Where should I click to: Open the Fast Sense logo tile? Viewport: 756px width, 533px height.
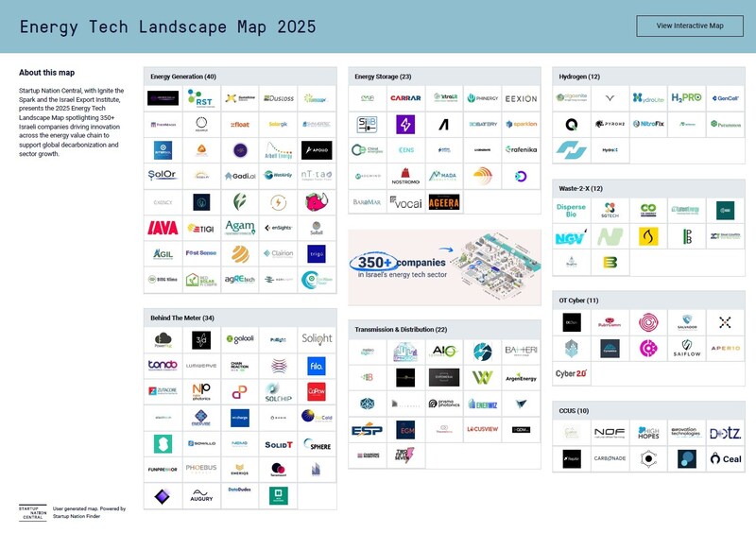point(201,253)
